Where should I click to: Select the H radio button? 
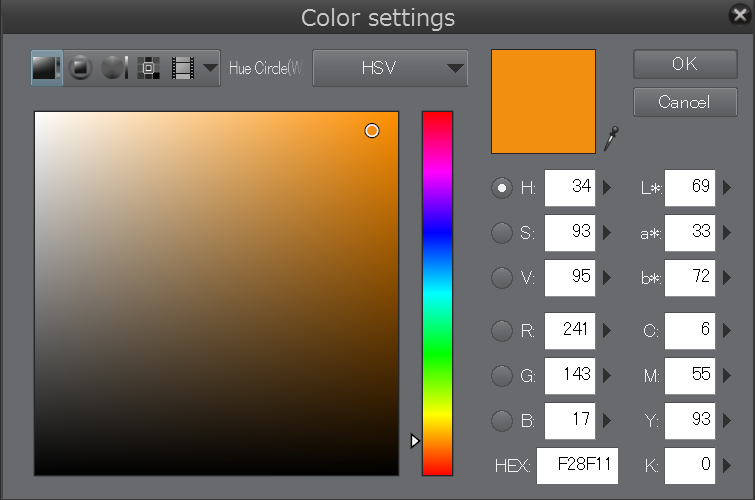[x=502, y=187]
